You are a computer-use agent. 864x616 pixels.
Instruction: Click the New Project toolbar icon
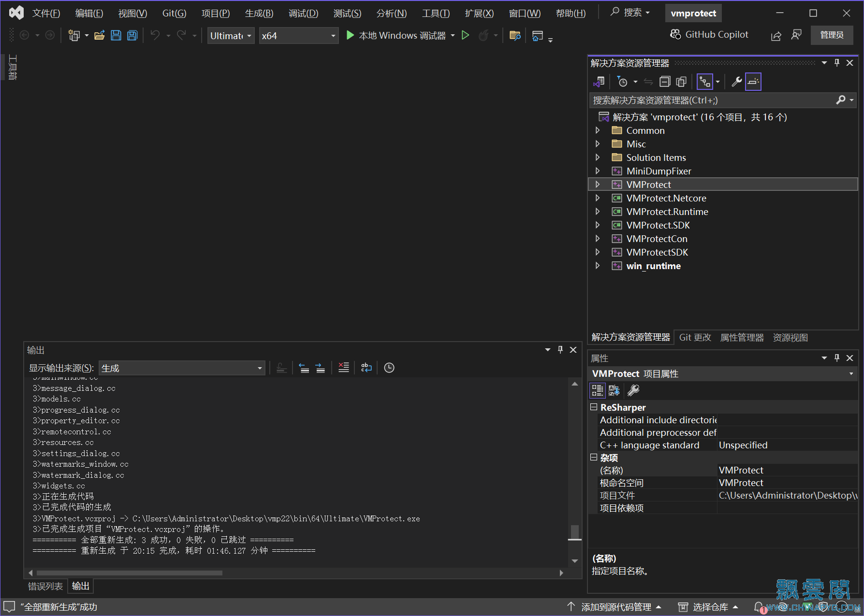pos(74,35)
